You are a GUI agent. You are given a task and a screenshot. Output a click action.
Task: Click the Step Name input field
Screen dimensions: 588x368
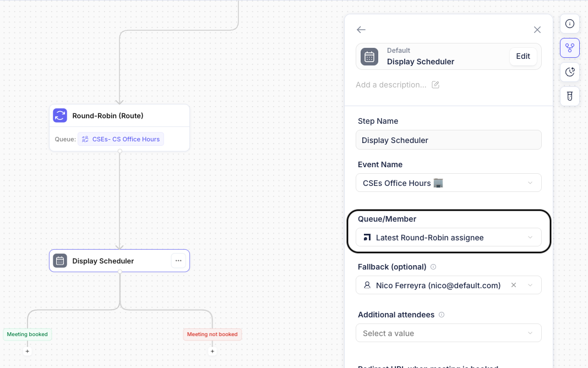click(448, 140)
